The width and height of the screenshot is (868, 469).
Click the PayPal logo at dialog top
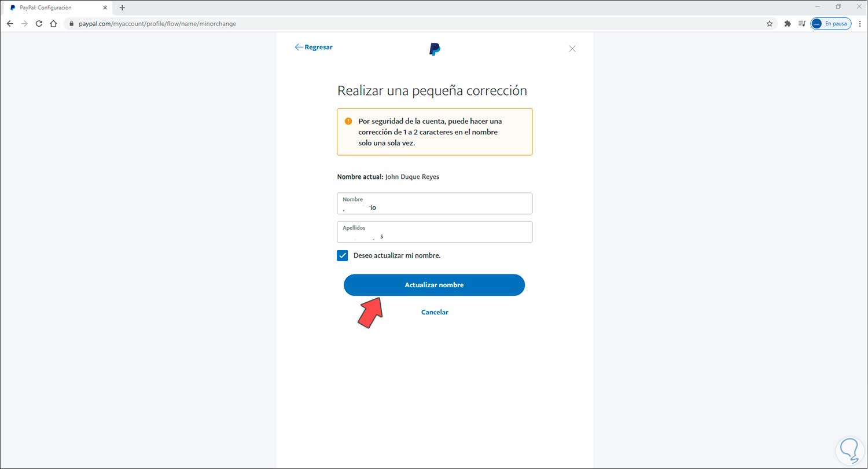(434, 49)
